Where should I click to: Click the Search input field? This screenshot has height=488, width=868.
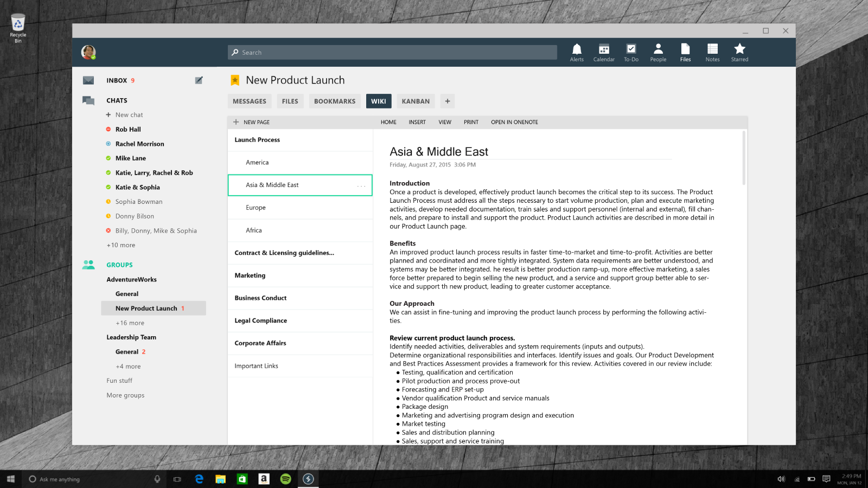coord(392,53)
